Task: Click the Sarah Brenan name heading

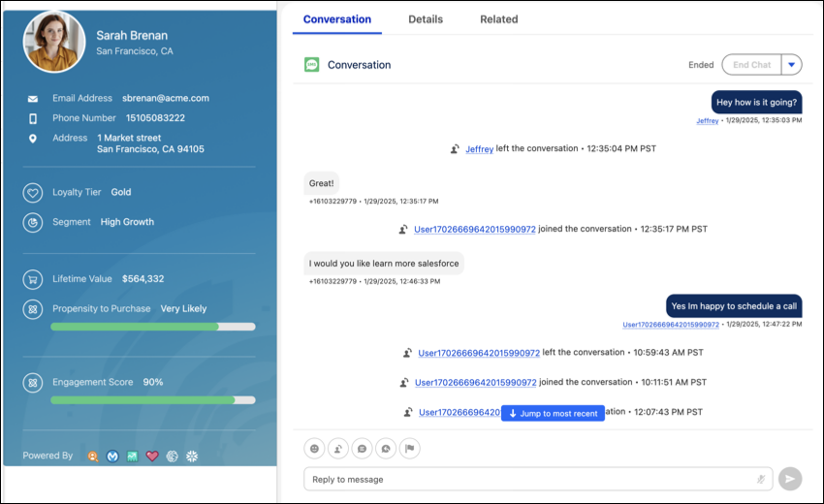Action: pyautogui.click(x=132, y=36)
